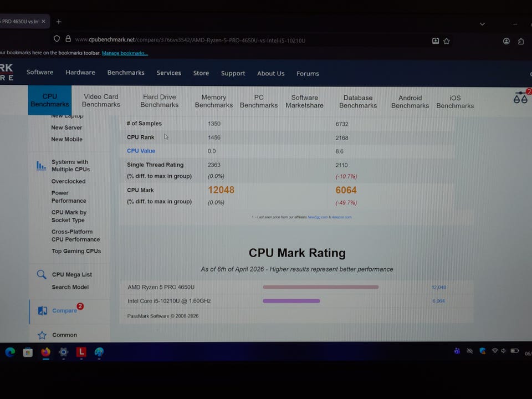Open Microsoft Store from the taskbar
The width and height of the screenshot is (532, 399).
click(x=28, y=352)
